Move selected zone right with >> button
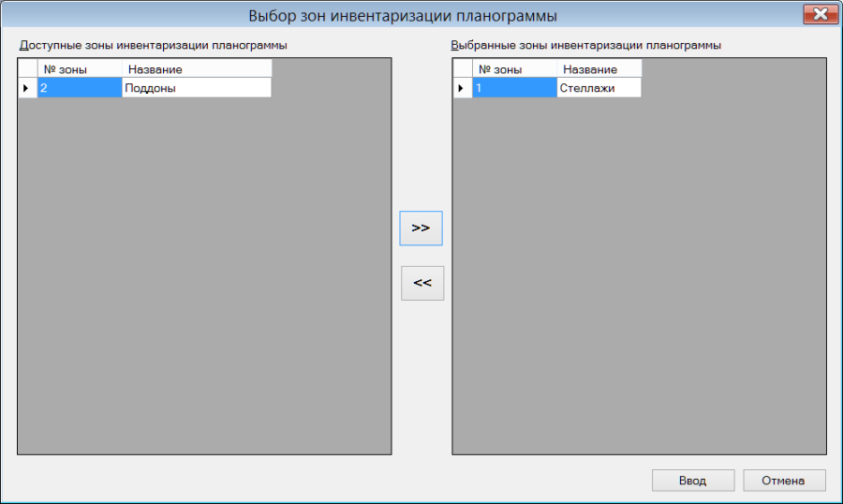 (421, 228)
